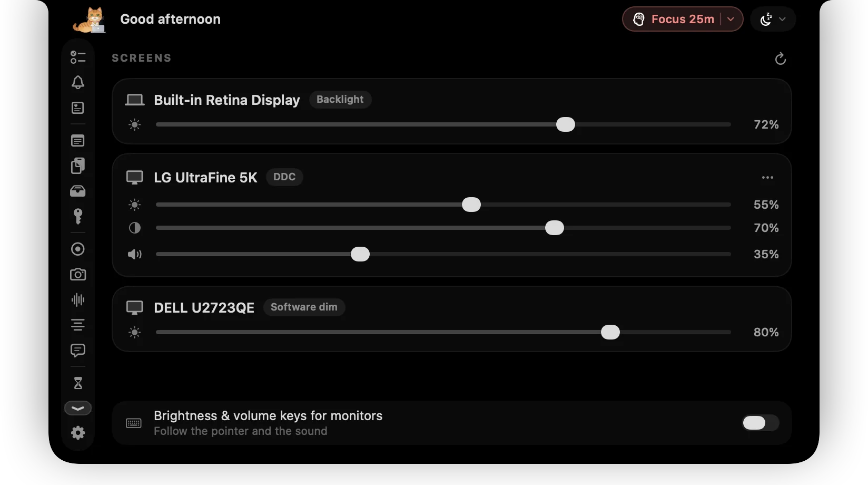Click the Built-in Retina Display title
Viewport: 868px width, 485px height.
(227, 100)
